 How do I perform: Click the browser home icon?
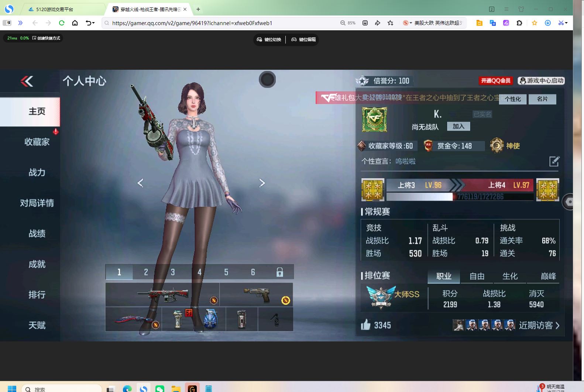75,23
